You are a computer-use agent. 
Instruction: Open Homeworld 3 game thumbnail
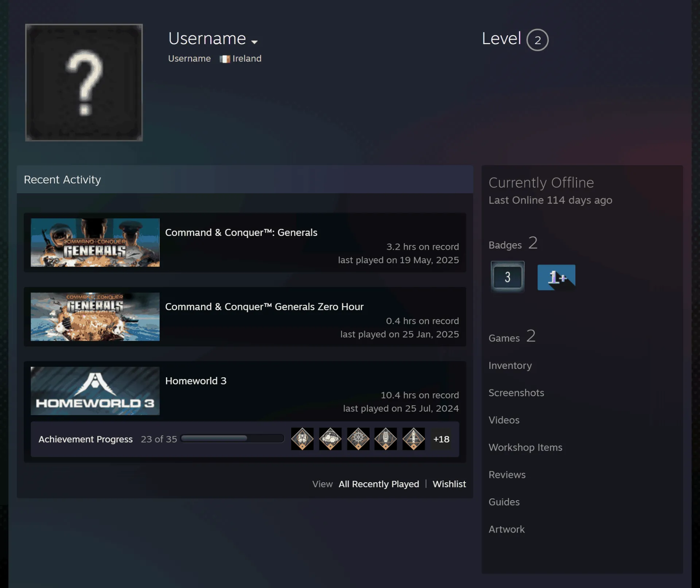pos(95,391)
